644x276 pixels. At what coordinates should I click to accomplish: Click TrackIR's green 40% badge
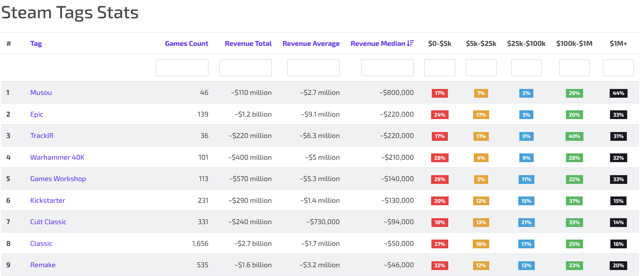coord(574,136)
